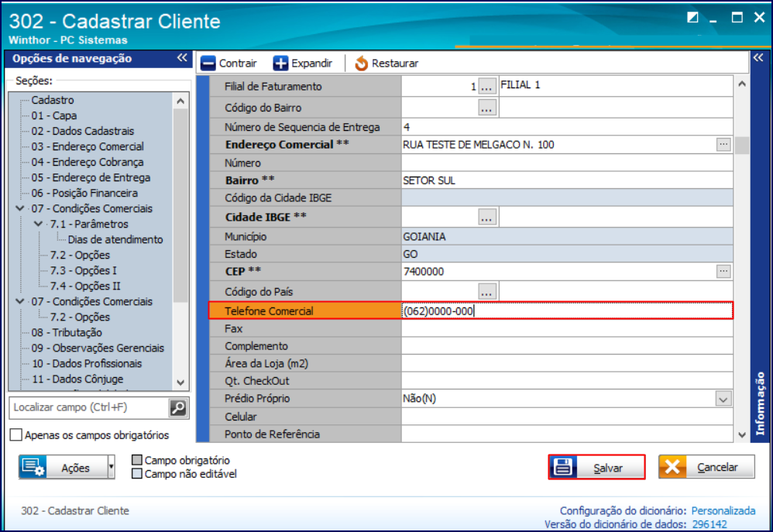773x532 pixels.
Task: Open Código do Bairro lookup button
Action: click(x=487, y=108)
